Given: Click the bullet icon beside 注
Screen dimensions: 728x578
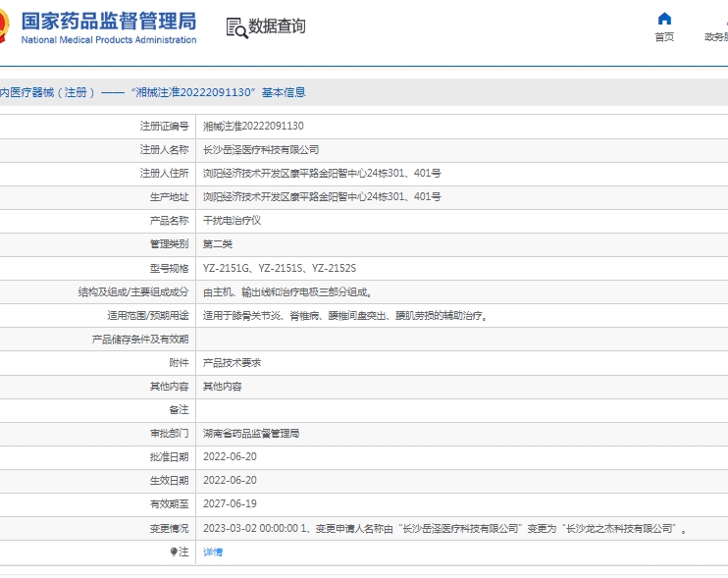Looking at the screenshot, I should tap(174, 552).
